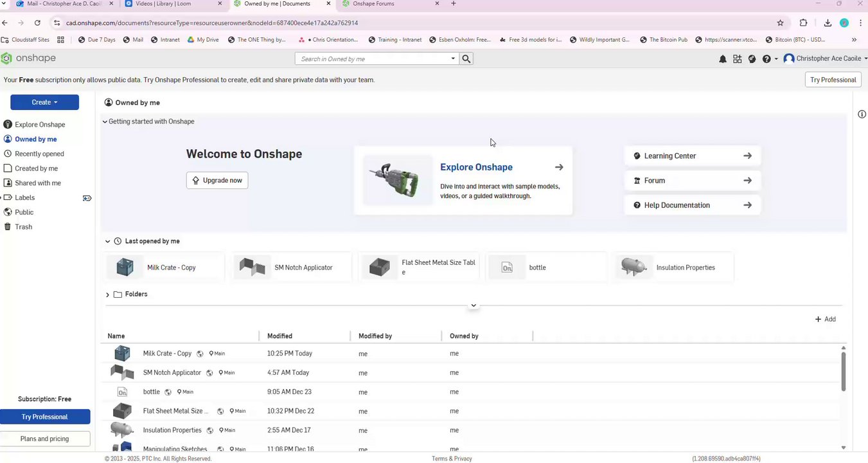Open the Help Documentation link card
868x463 pixels.
click(692, 205)
